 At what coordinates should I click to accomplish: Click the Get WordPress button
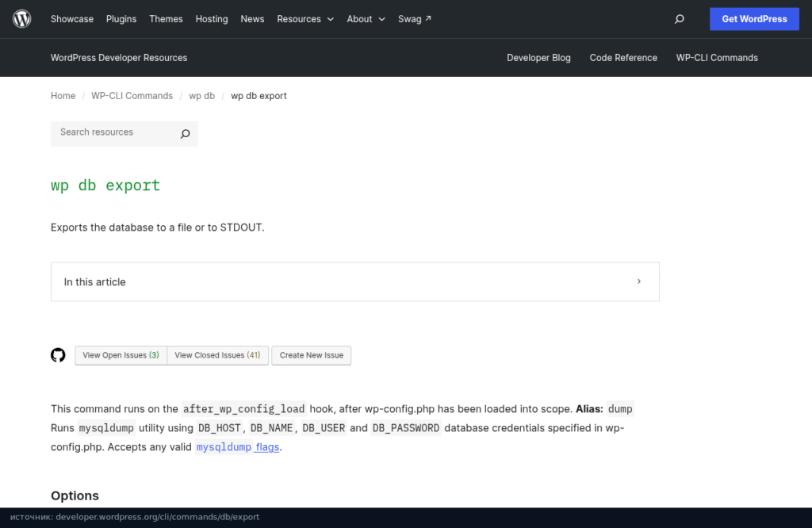(754, 19)
